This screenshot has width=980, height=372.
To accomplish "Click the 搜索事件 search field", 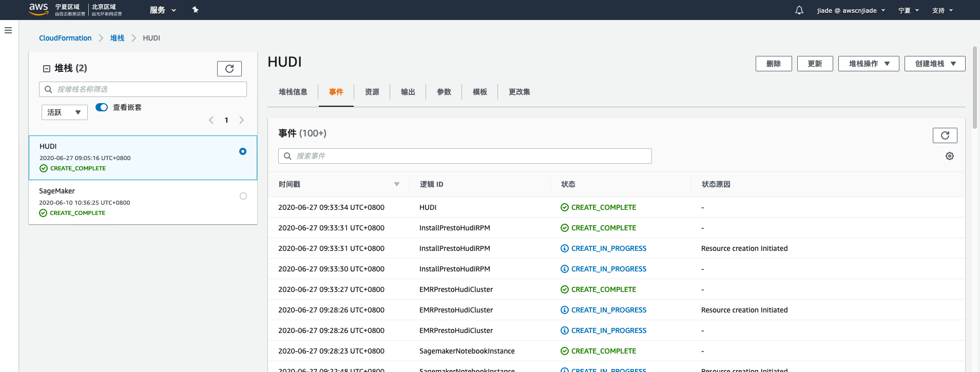I will pos(465,156).
